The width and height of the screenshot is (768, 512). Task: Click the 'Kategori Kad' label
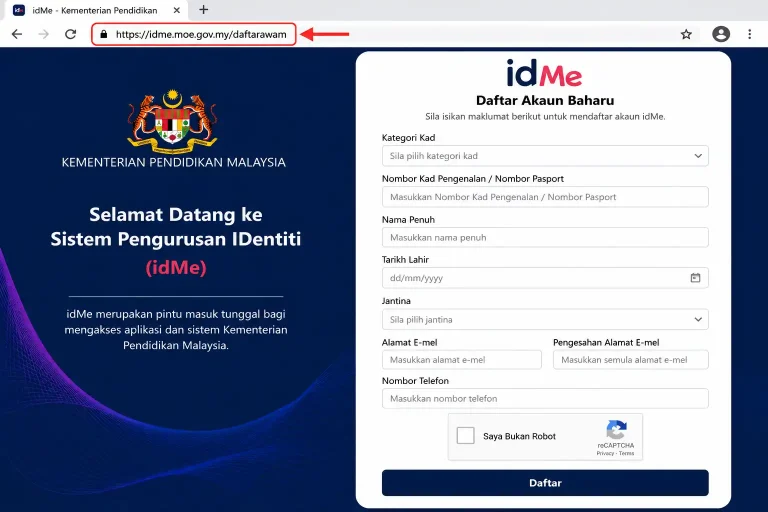(408, 138)
